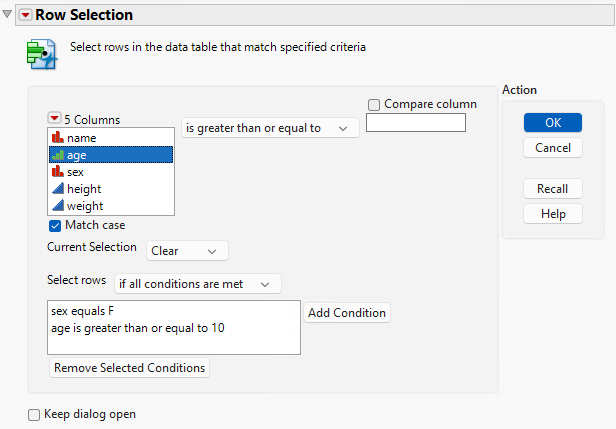Open the 5 Columns red triangle menu

click(54, 118)
